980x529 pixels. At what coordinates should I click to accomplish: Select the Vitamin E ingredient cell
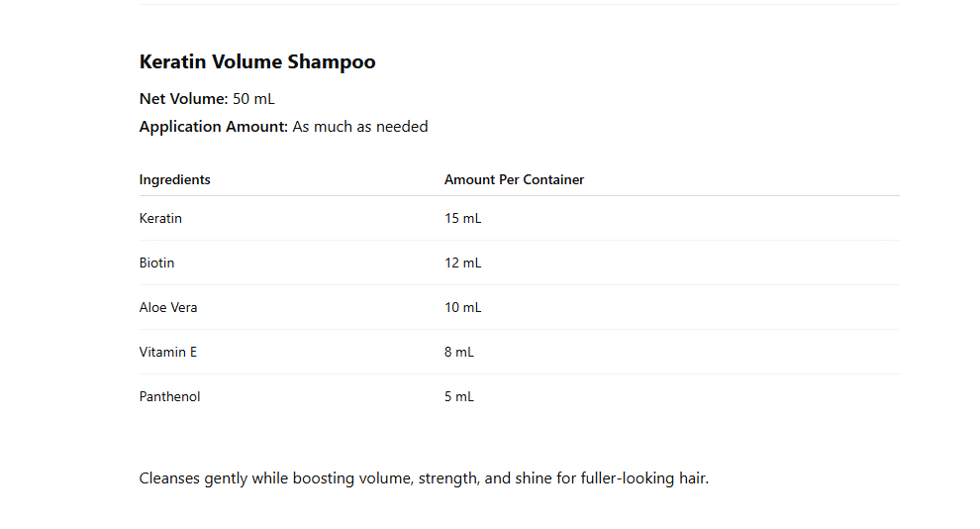pos(168,352)
